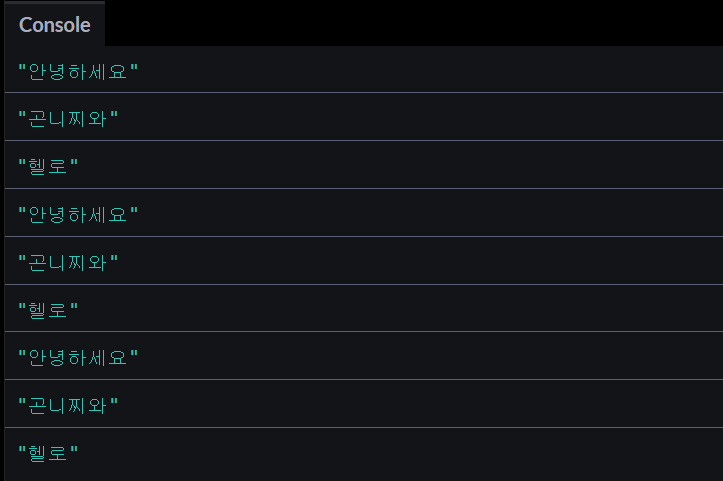Click blank space in the first 헬로 row

pos(401,165)
